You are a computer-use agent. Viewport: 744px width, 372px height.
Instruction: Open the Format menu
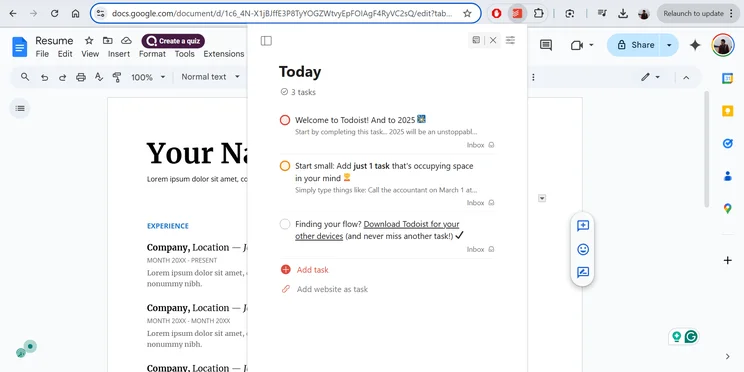[x=152, y=54]
